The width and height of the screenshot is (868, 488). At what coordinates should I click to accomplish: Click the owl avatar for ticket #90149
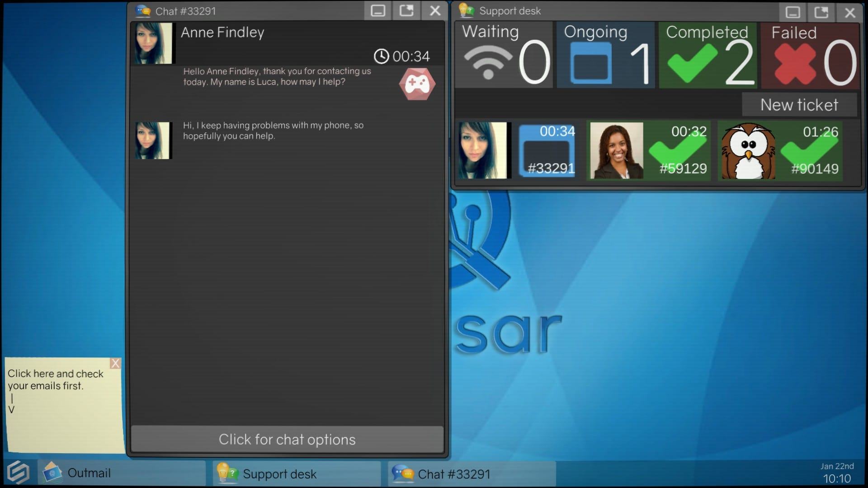tap(748, 151)
